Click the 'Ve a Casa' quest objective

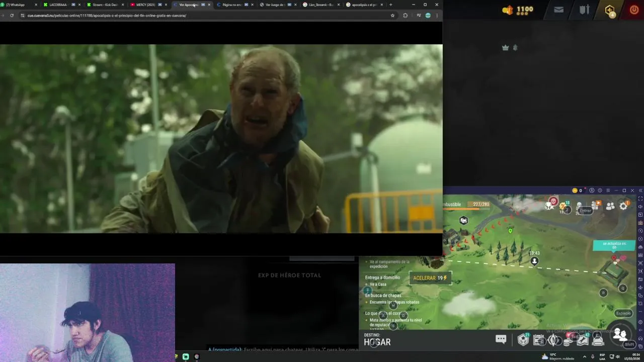[x=378, y=285]
